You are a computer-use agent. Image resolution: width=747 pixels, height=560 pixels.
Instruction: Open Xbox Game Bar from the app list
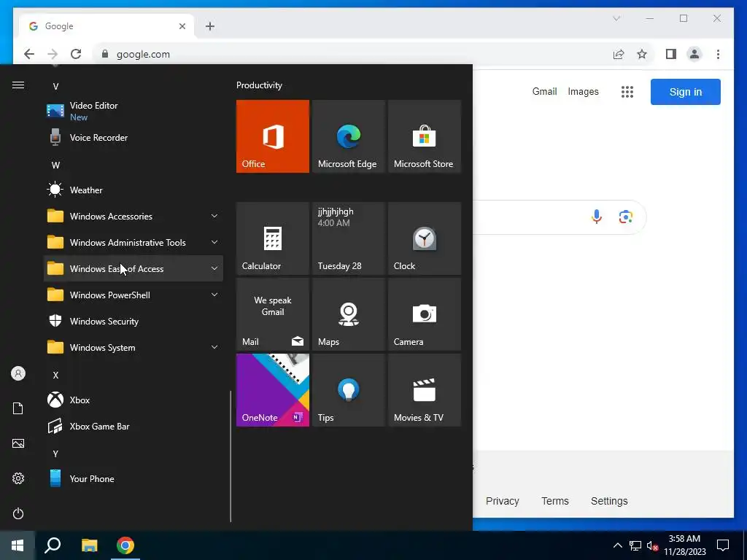tap(133, 426)
